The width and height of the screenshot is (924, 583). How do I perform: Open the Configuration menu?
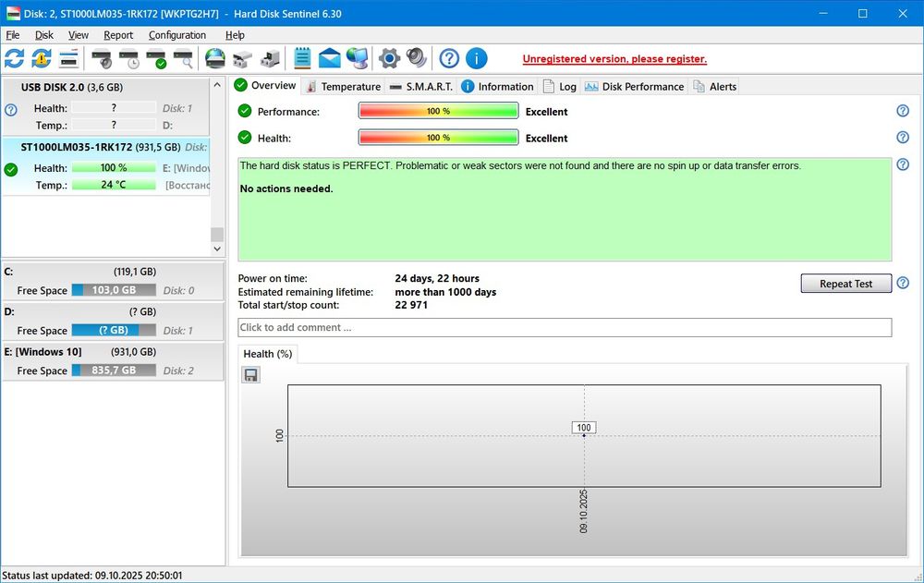click(x=177, y=35)
